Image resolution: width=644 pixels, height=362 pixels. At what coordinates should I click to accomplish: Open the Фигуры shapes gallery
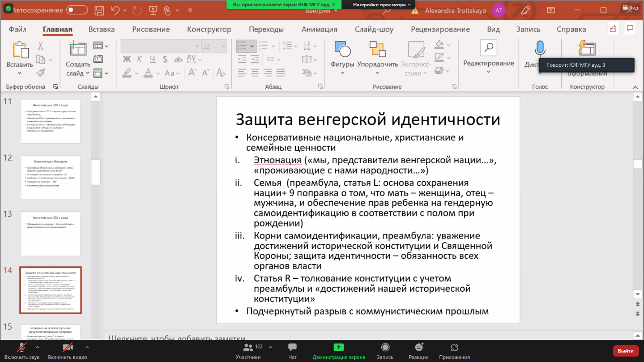[343, 59]
